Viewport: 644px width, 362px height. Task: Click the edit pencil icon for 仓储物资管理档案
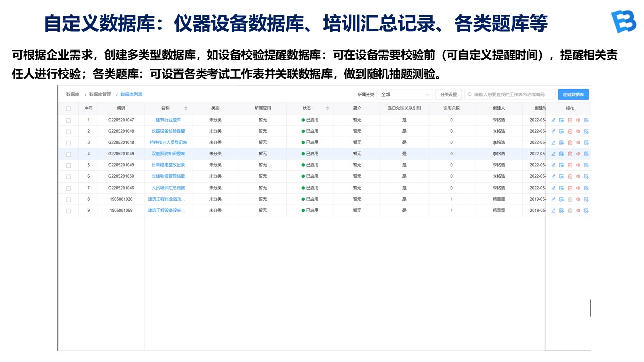click(x=553, y=176)
